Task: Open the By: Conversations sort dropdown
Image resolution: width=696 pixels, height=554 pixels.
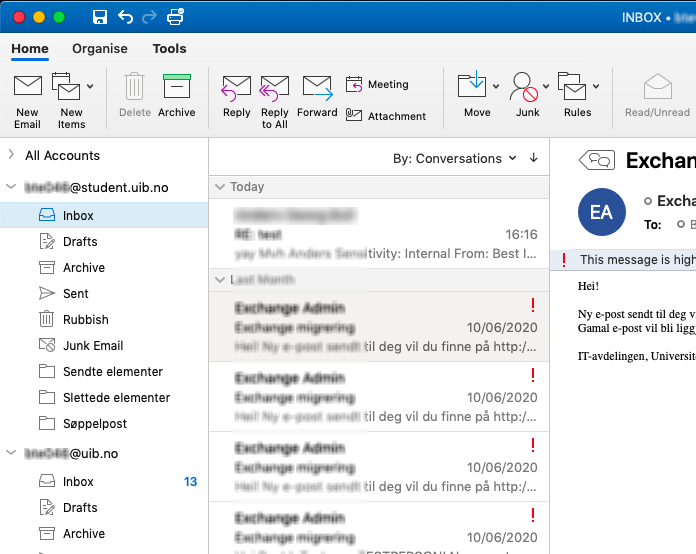Action: 454,158
